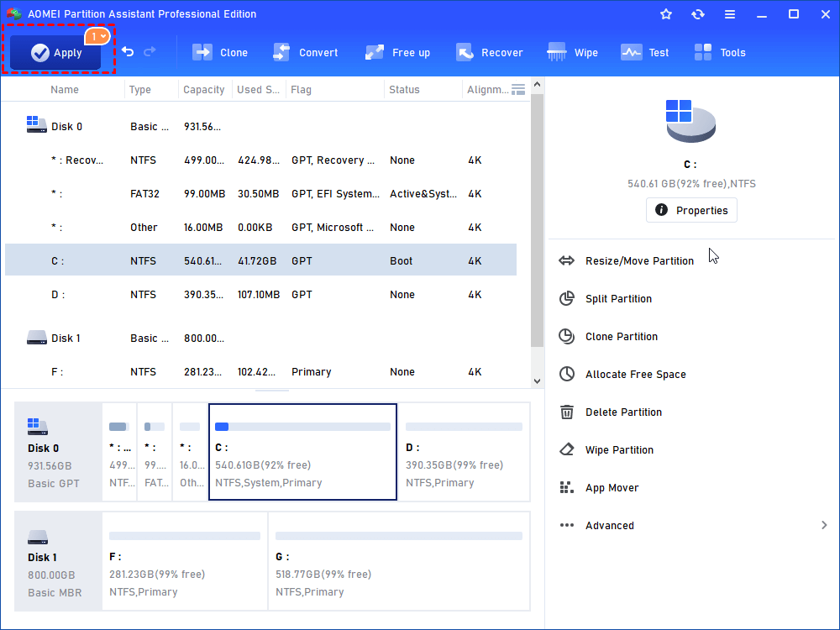Select Disk 1 row in partition list
The width and height of the screenshot is (840, 630).
[x=261, y=339]
